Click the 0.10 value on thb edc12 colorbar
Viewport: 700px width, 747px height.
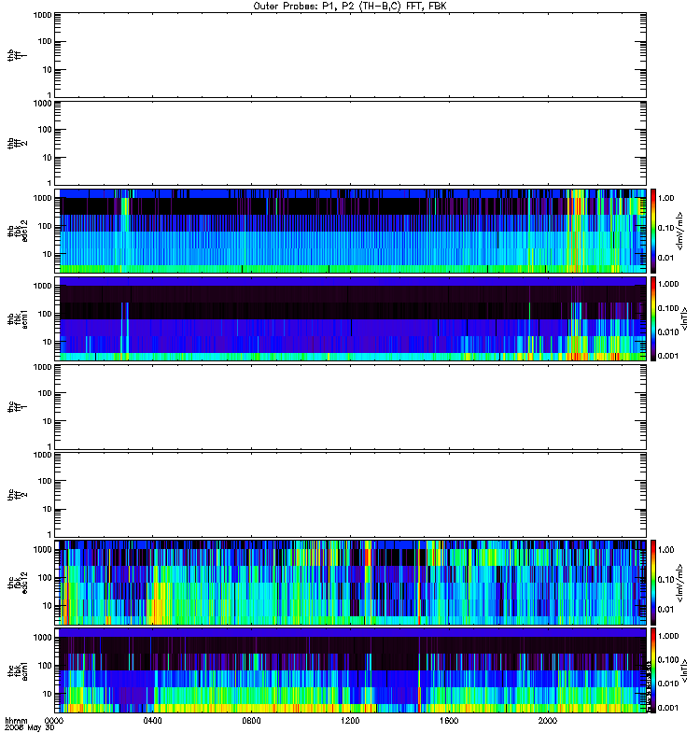tap(665, 228)
